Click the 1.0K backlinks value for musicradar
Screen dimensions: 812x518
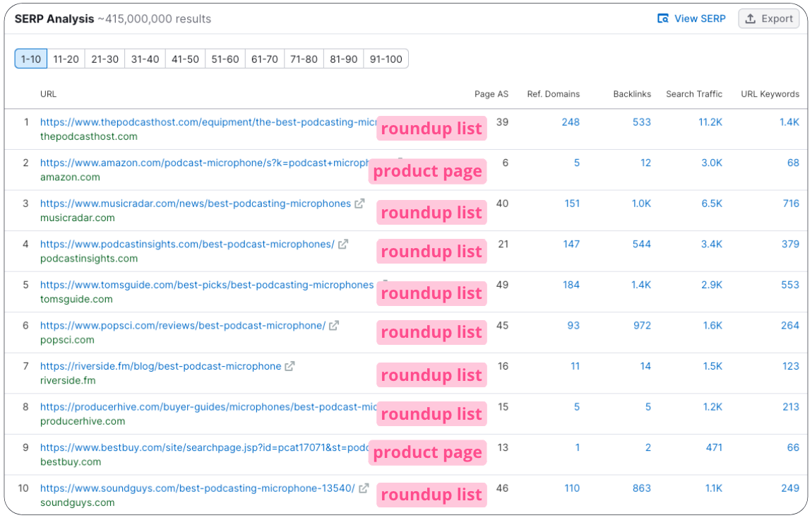point(641,204)
